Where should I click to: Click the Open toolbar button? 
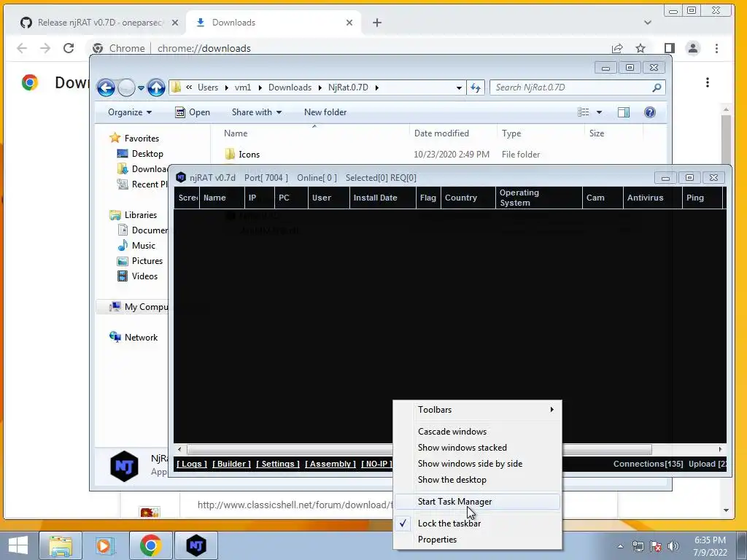pos(193,112)
